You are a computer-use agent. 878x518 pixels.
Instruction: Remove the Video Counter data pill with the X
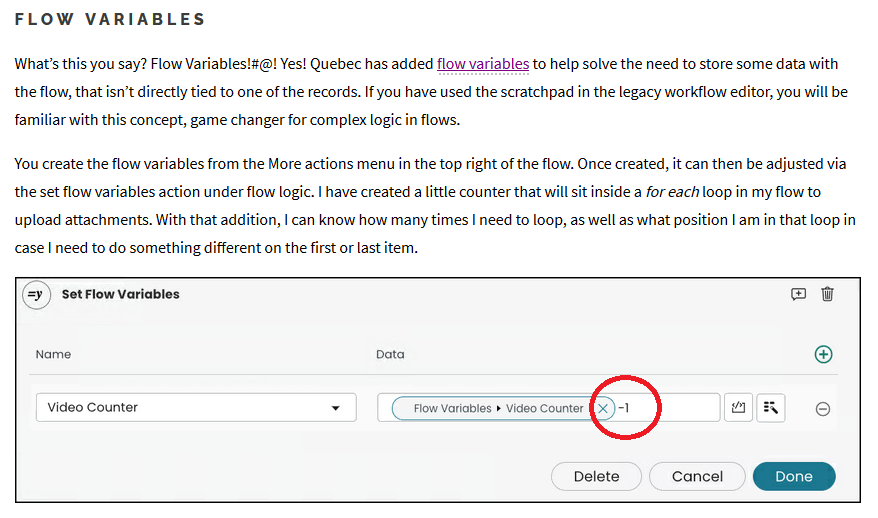click(603, 409)
